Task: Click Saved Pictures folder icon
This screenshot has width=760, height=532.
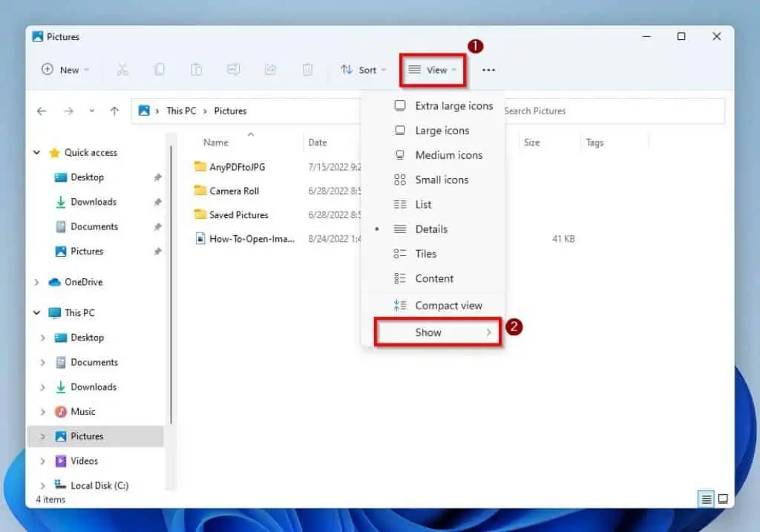Action: (x=200, y=214)
